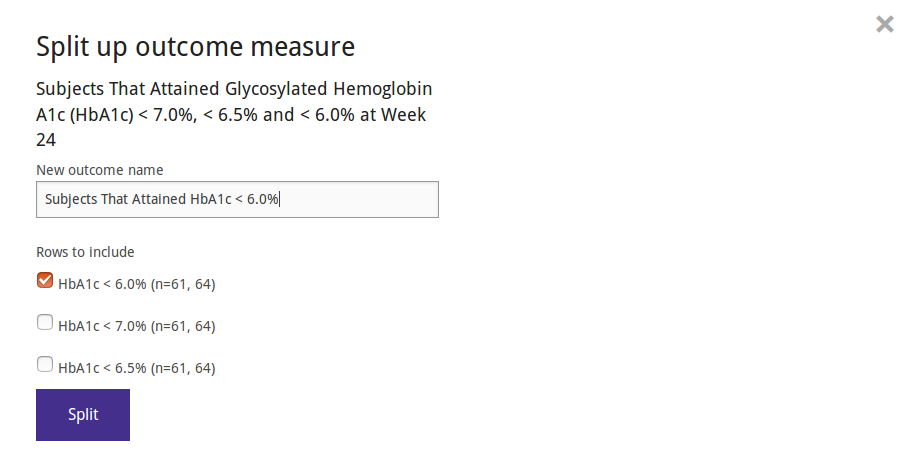Click the word "Subjects" inside the name field
Image resolution: width=911 pixels, height=454 pixels.
coord(71,199)
